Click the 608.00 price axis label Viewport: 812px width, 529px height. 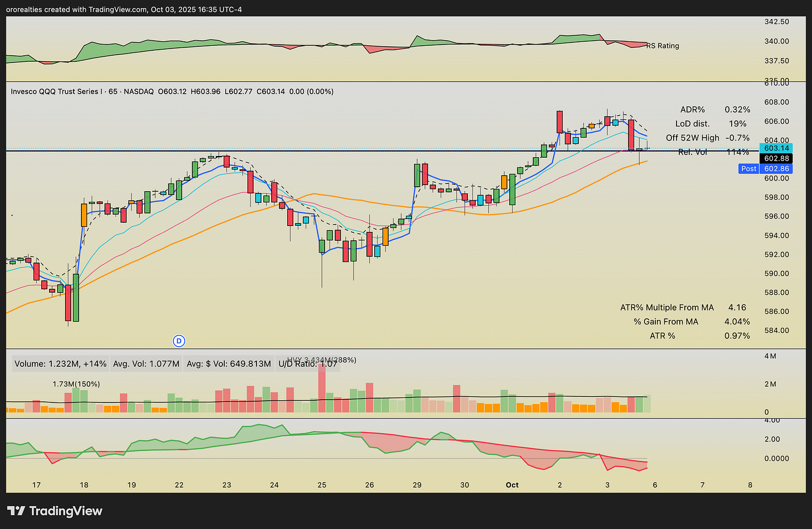coord(777,102)
